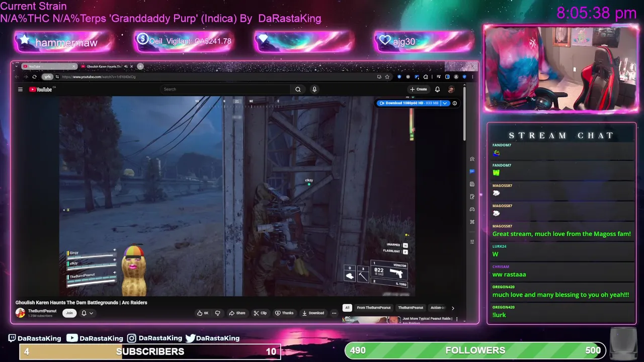644x362 pixels.
Task: Select the second TheBurntPeanut chip
Action: click(411, 308)
